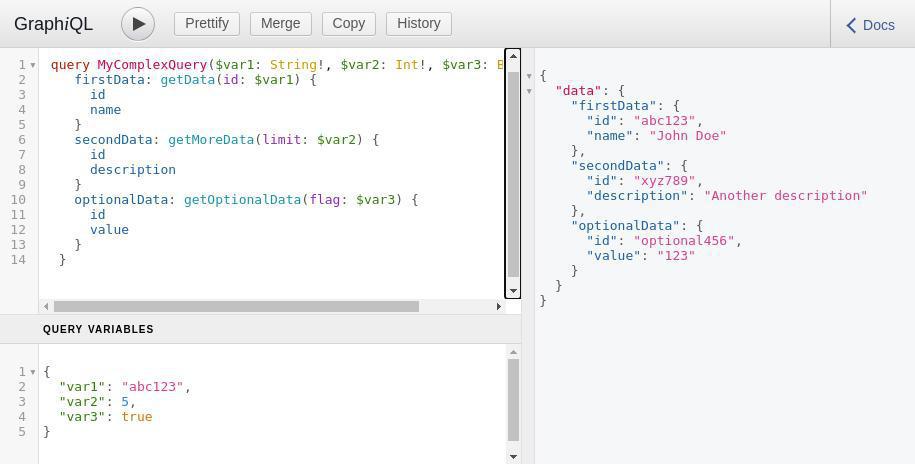Click getMoreData field in query
Screen dimensions: 915x464
(x=211, y=139)
